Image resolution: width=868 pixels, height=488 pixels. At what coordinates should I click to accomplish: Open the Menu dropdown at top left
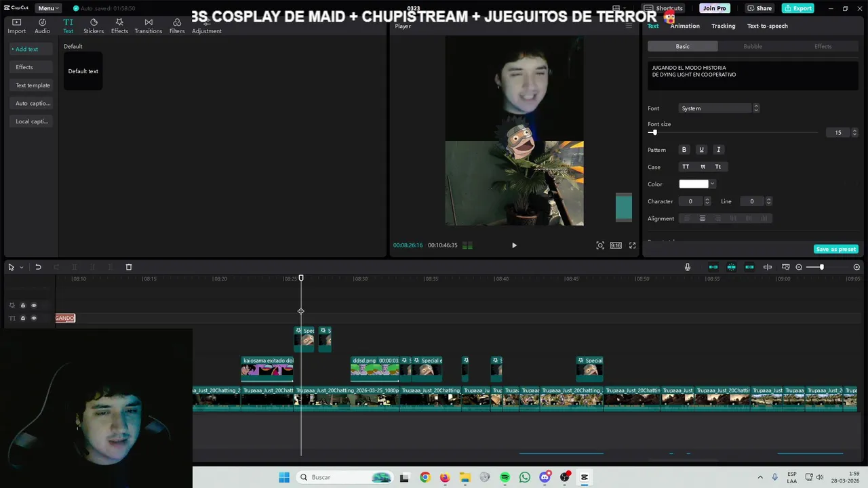[x=48, y=8]
